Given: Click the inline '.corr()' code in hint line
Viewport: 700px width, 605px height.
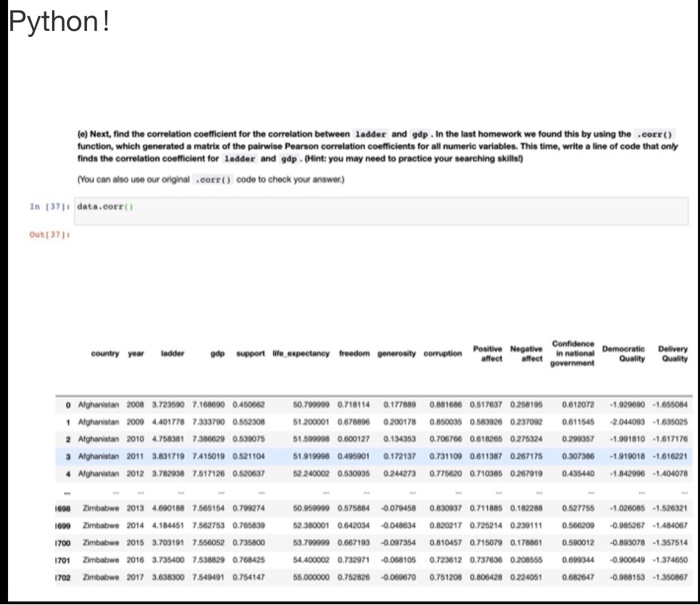Looking at the screenshot, I should point(213,179).
